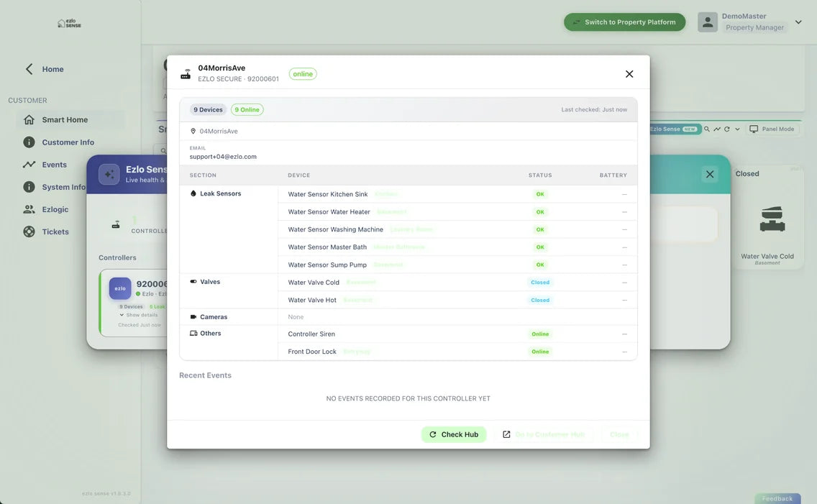Viewport: 817px width, 504px height.
Task: Click the Customer Info circle icon
Action: [29, 142]
